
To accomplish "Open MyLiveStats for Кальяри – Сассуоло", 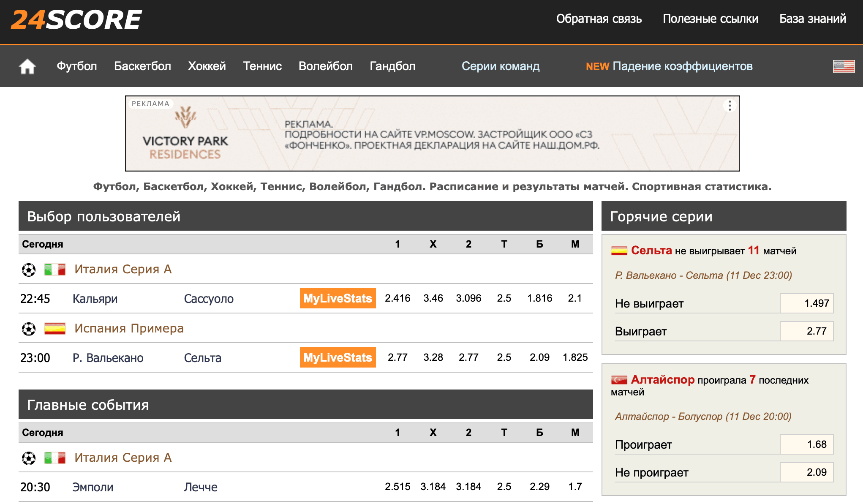I will 338,299.
